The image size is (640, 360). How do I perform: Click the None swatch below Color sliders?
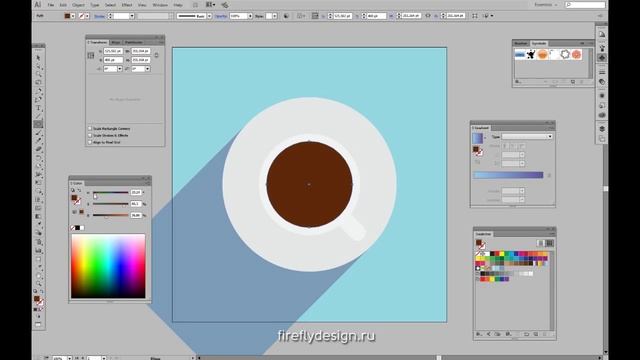coord(73,228)
